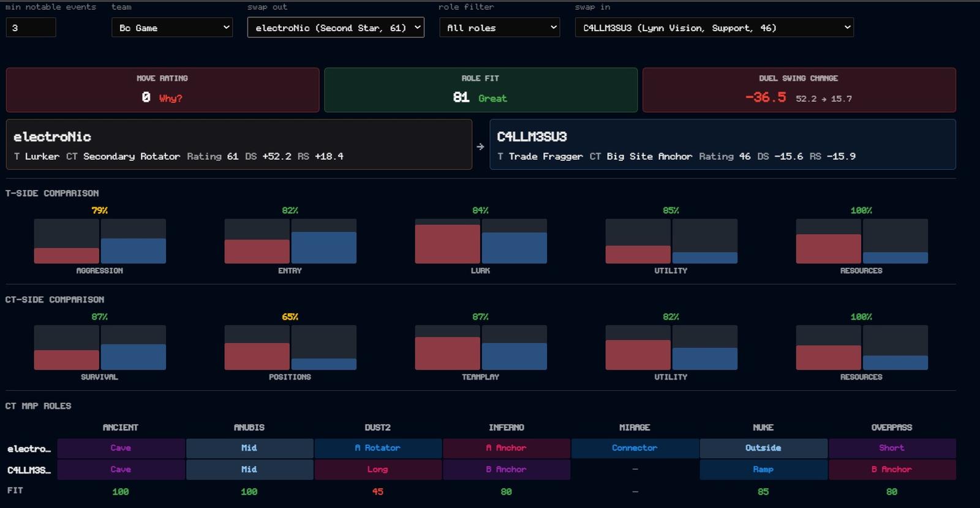Click the T-side Lurk comparison bar

click(481, 241)
